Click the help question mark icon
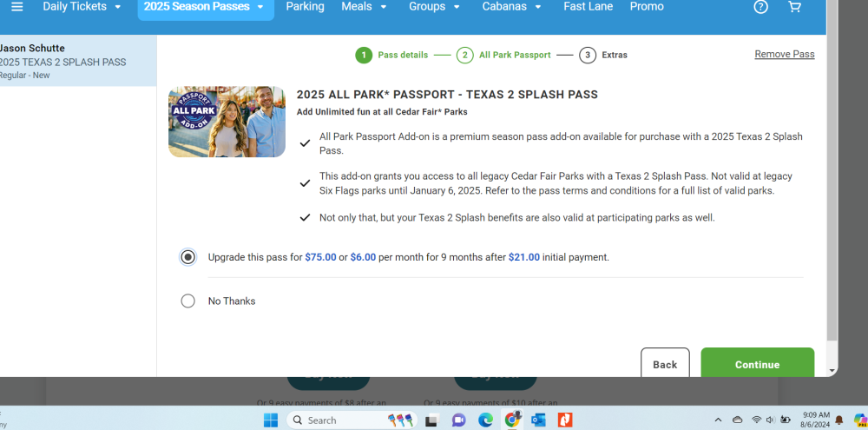 761,7
